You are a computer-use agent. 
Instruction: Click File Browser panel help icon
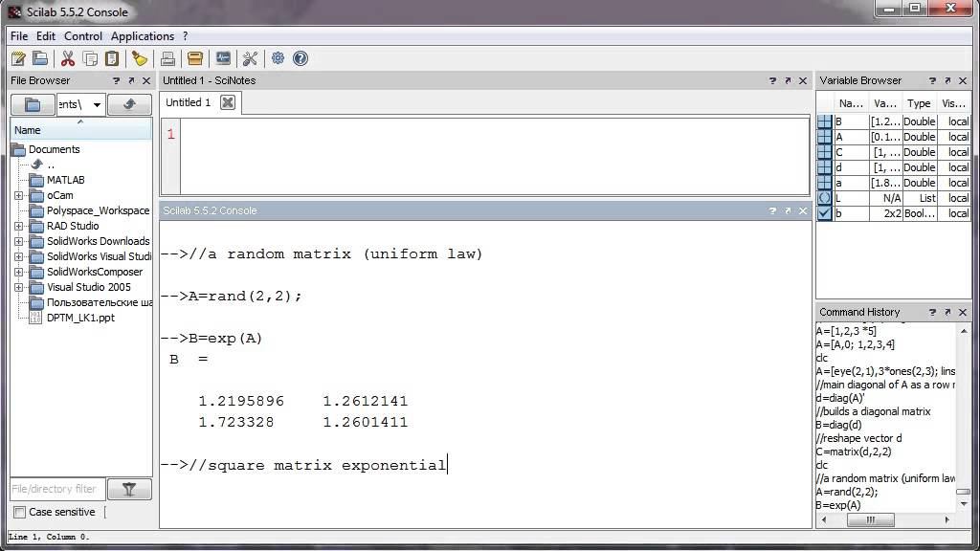[x=116, y=80]
